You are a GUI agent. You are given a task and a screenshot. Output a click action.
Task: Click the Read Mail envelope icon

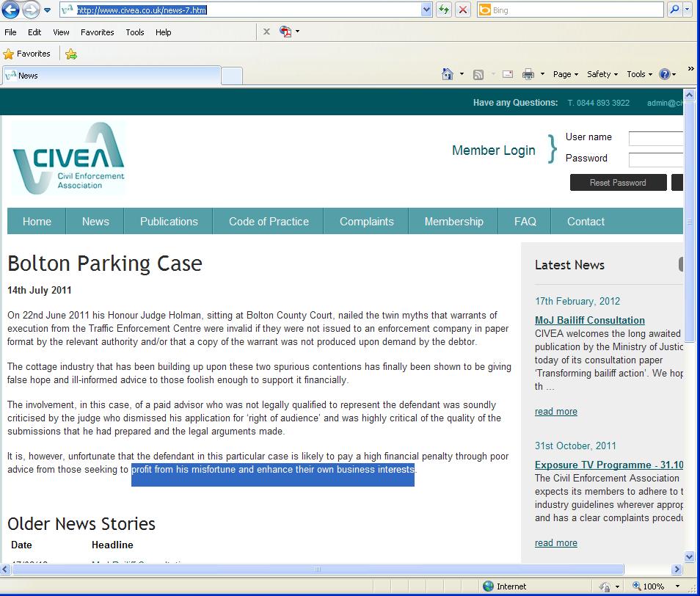click(x=508, y=74)
